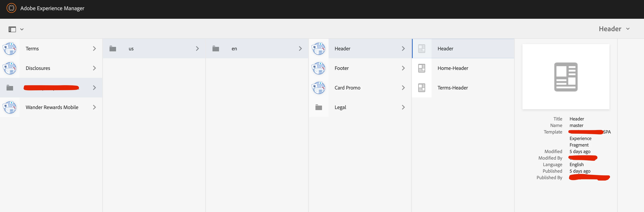
Task: Select the Terms experience fragment icon
Action: 9,49
